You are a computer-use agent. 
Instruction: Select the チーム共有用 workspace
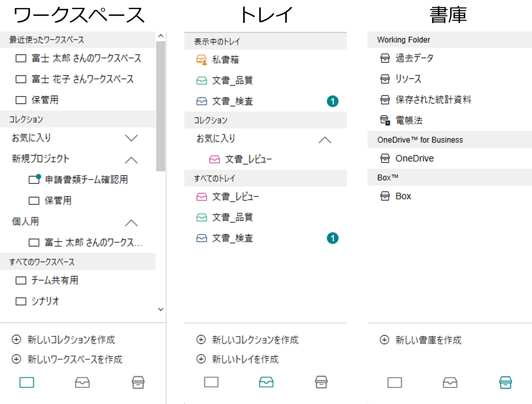[78, 280]
